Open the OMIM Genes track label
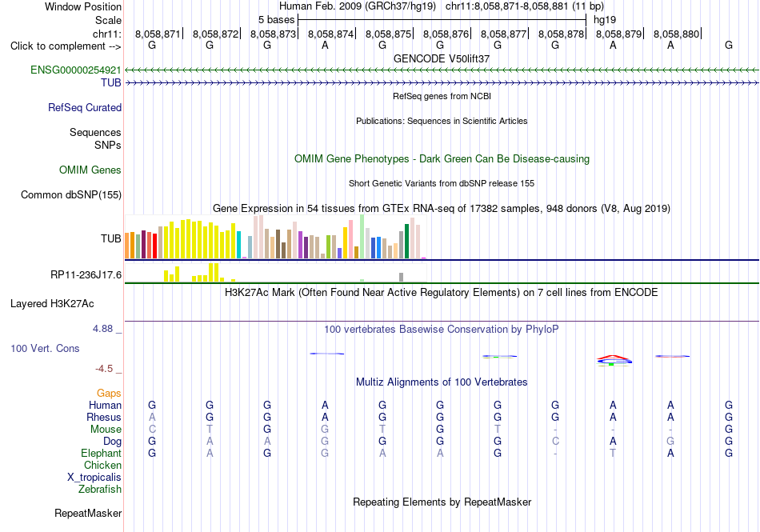This screenshot has height=532, width=760. point(90,170)
